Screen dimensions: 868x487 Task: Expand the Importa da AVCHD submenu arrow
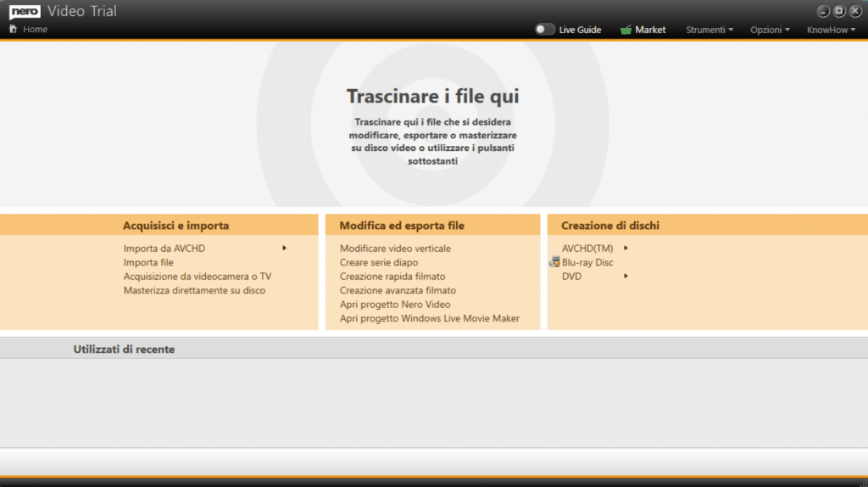(285, 249)
